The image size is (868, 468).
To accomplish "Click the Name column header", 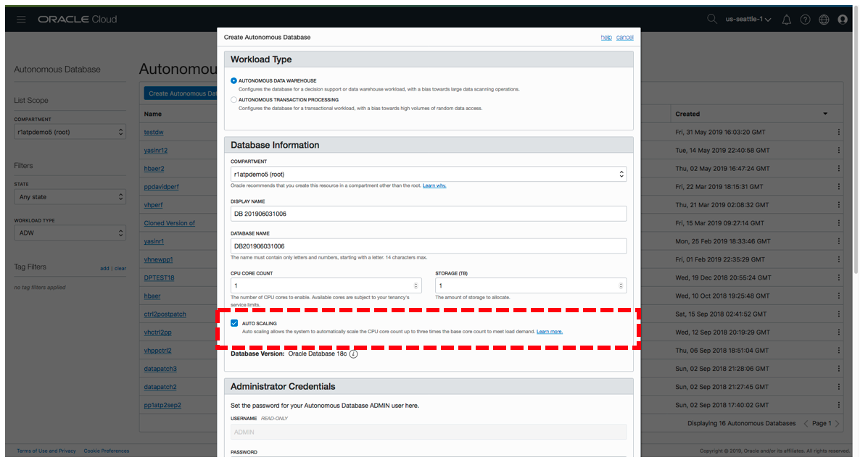I will pos(153,114).
